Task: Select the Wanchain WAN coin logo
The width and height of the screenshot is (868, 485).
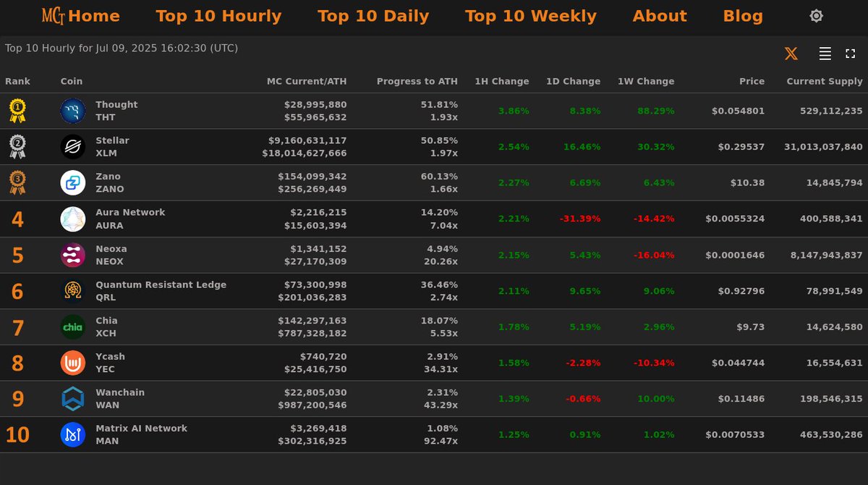Action: 72,399
